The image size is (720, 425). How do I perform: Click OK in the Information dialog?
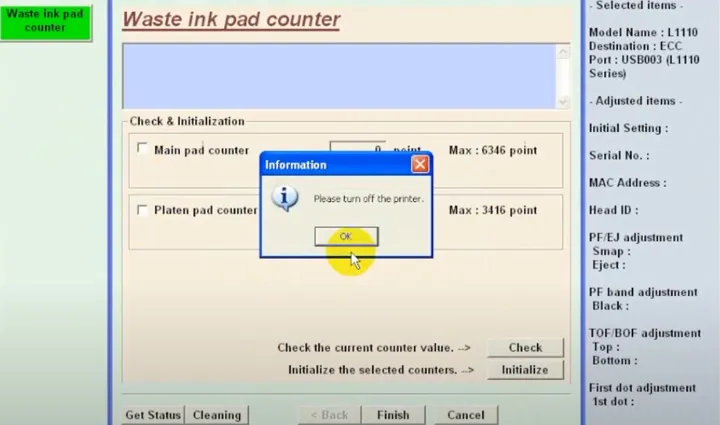pos(346,236)
